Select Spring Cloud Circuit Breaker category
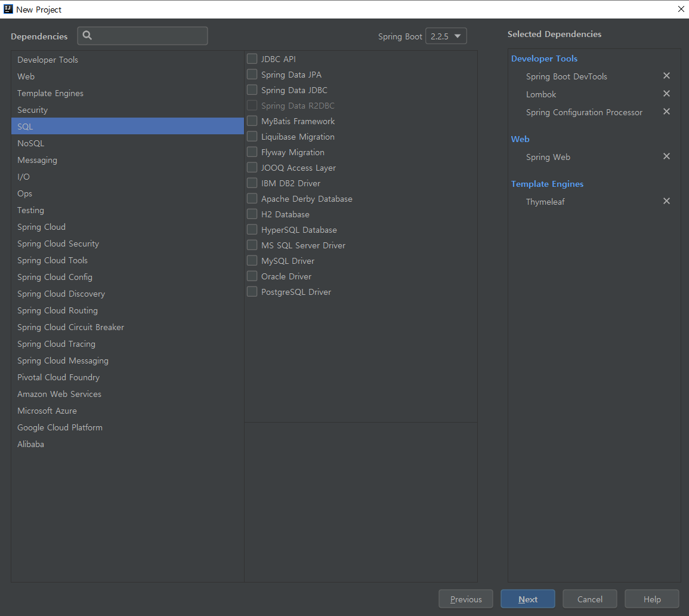The height and width of the screenshot is (616, 689). (128, 327)
